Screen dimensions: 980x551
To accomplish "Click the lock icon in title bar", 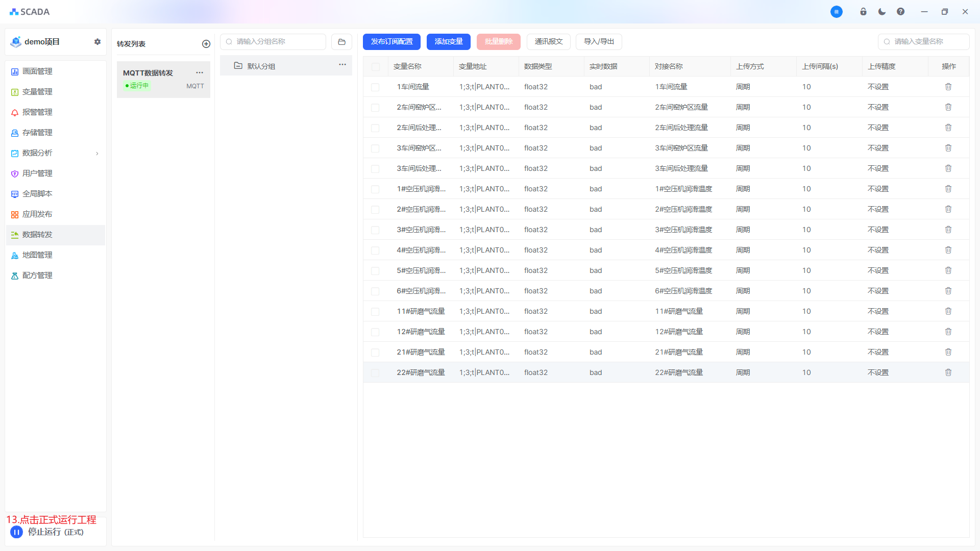I will (863, 12).
